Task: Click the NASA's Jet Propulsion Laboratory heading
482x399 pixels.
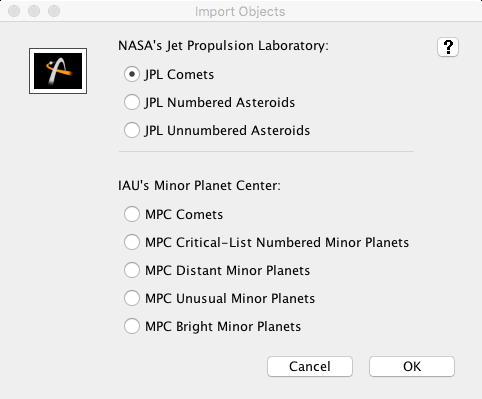Action: pos(223,46)
